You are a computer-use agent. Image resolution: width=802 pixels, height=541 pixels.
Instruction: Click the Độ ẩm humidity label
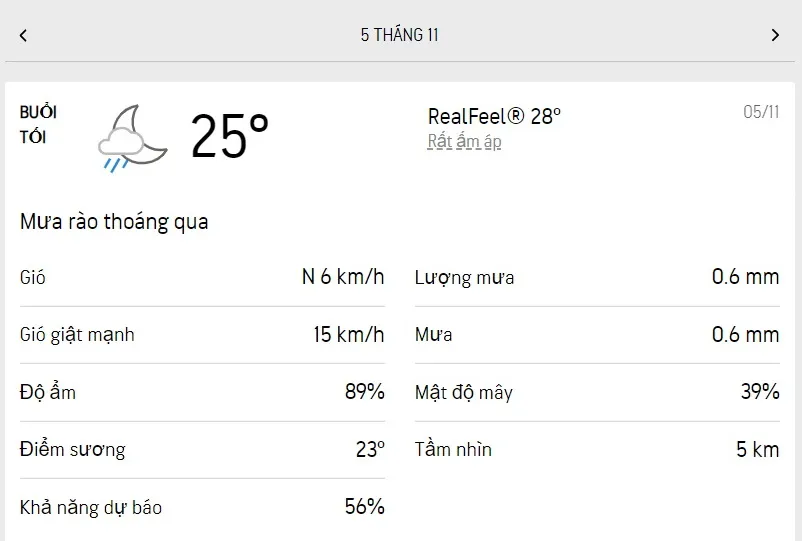[x=48, y=392]
